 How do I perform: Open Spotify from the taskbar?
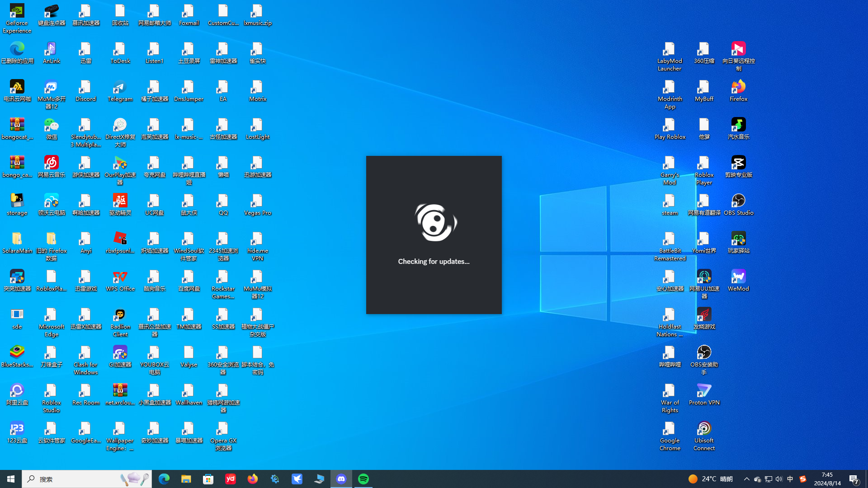[x=363, y=479]
